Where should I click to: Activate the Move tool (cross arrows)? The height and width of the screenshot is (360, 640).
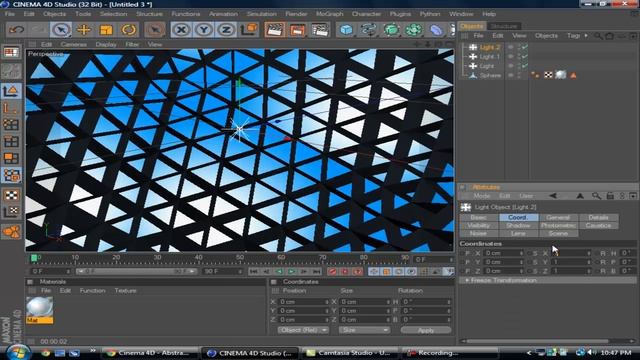84,30
